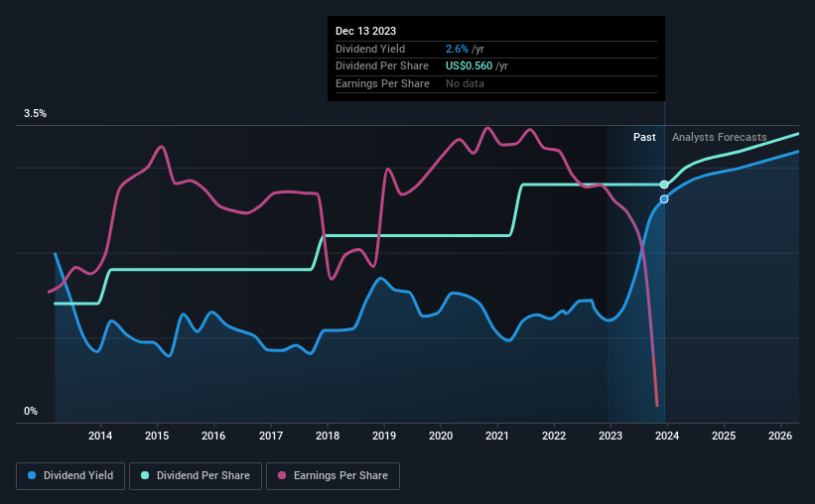Click the 2021 x-axis label
815x504 pixels.
[497, 436]
